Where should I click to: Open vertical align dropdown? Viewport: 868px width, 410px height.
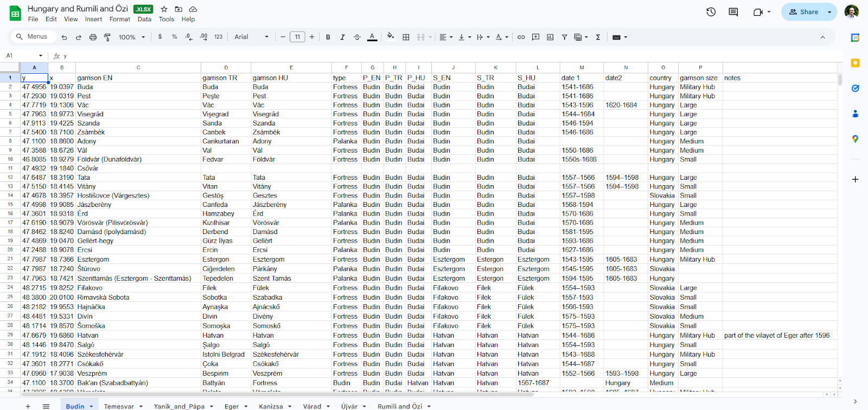pyautogui.click(x=465, y=37)
